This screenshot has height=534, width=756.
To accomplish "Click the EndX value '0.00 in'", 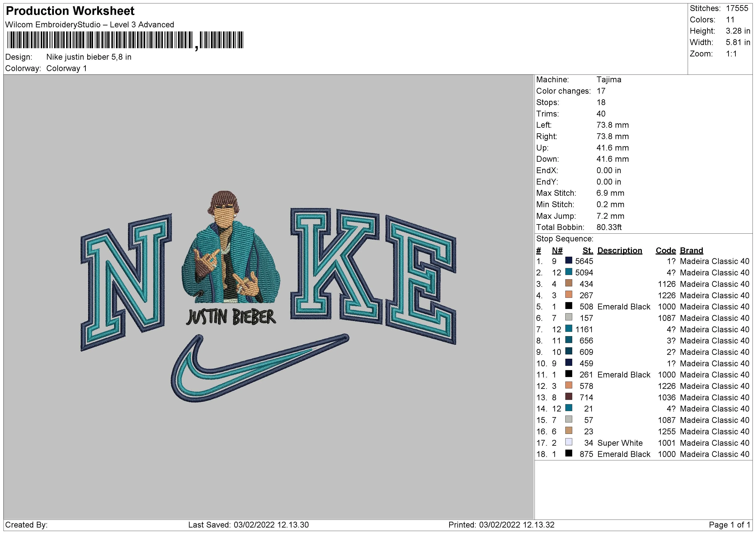I will click(609, 171).
